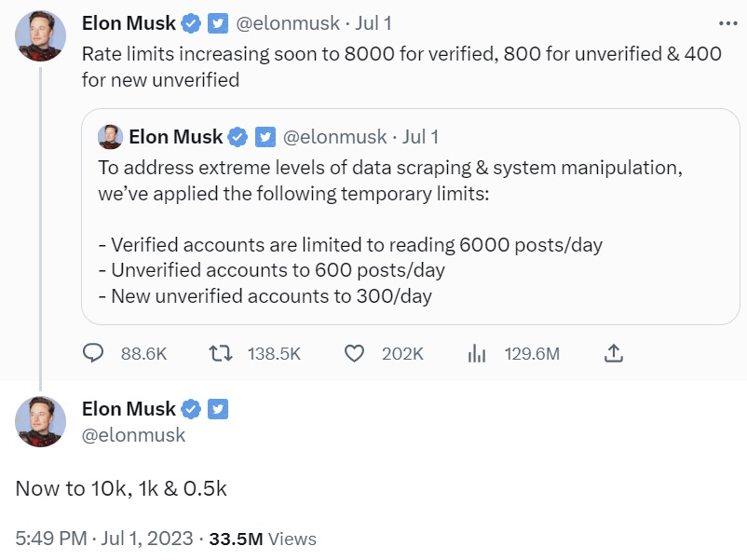Click the 33.5M Views count
Image resolution: width=747 pixels, height=560 pixels.
click(263, 539)
